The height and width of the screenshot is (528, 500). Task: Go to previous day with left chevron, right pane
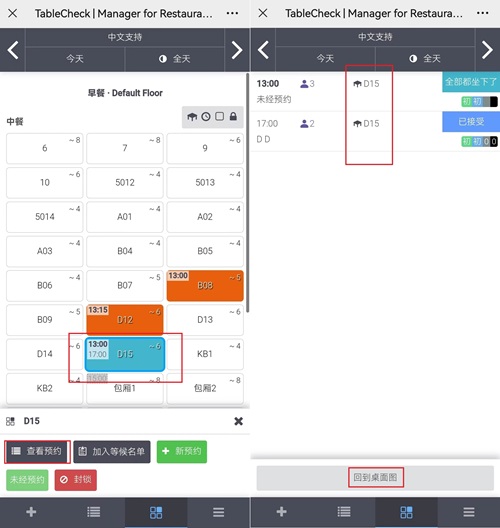[x=263, y=50]
